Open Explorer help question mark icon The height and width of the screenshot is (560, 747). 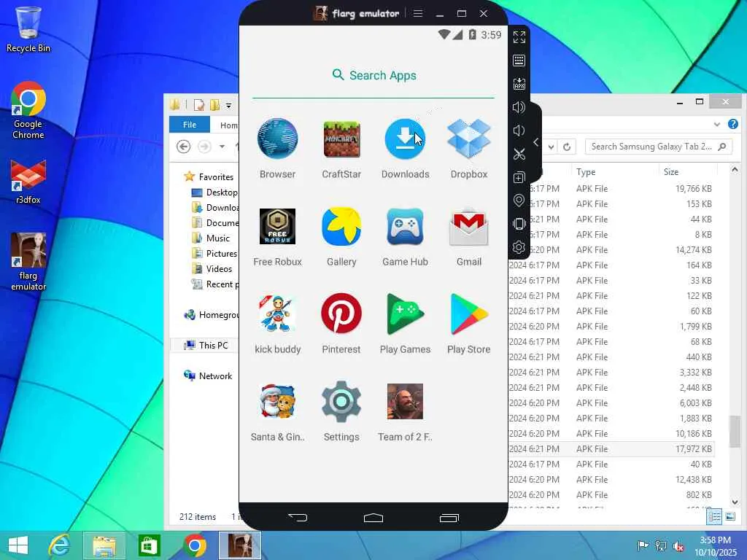tap(732, 124)
